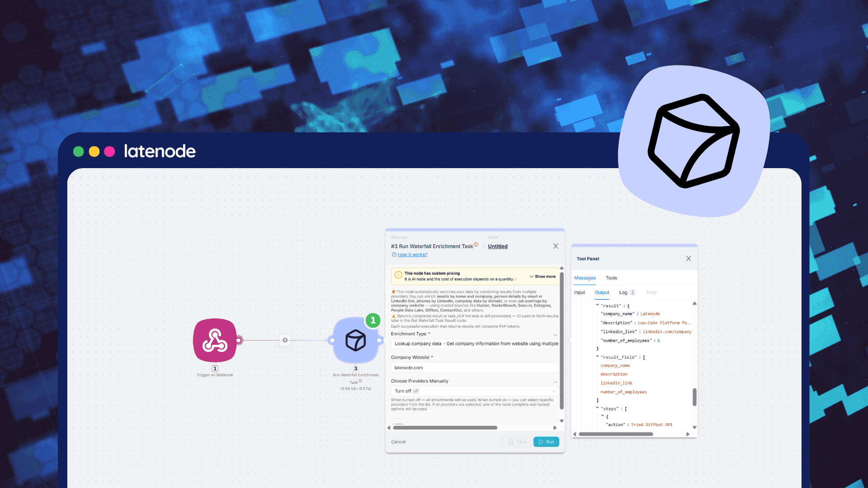868x488 pixels.
Task: Click the Run Waterfall Enrichment Task node icon
Action: 355,341
